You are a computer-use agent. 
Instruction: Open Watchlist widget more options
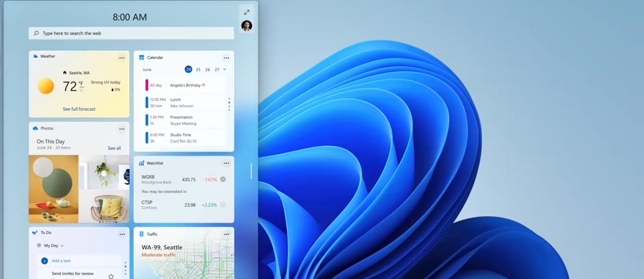(227, 163)
